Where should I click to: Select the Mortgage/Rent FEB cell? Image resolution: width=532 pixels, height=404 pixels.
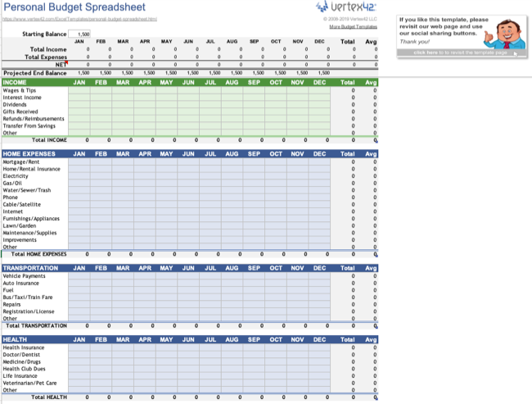coord(101,162)
